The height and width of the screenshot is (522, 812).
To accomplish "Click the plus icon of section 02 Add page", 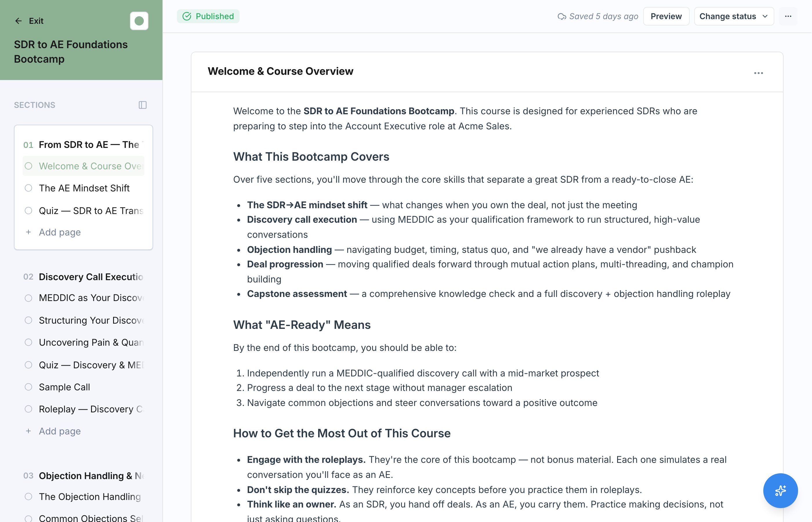I will 28,431.
